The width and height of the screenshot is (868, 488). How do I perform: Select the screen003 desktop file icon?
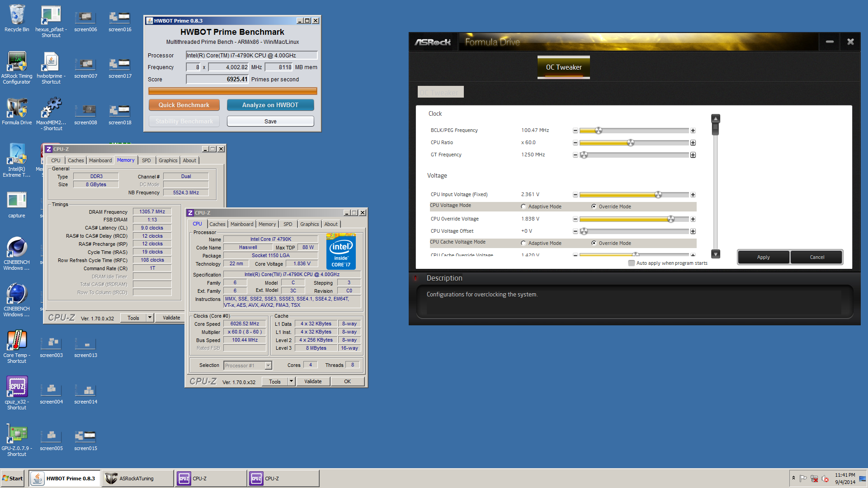[51, 347]
